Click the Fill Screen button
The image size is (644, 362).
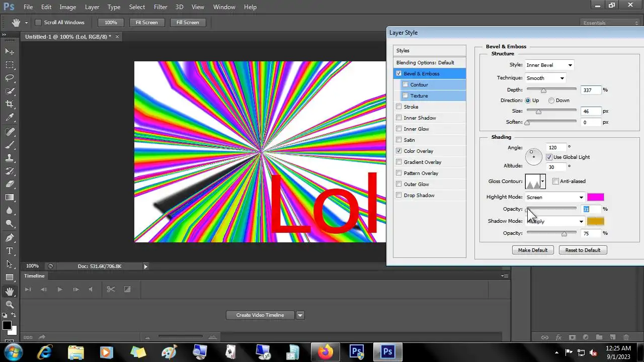coord(188,22)
